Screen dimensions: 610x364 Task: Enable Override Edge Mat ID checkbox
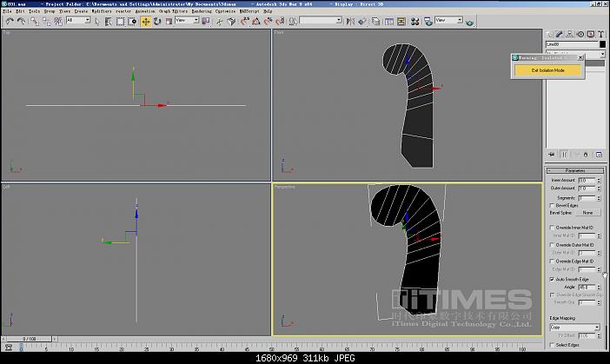(x=552, y=261)
